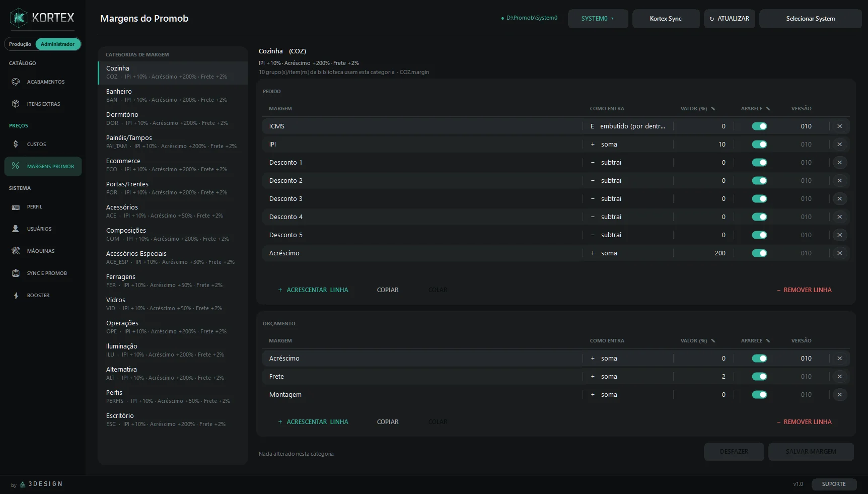This screenshot has width=868, height=494.
Task: Open Itens Extras box icon
Action: 16,104
